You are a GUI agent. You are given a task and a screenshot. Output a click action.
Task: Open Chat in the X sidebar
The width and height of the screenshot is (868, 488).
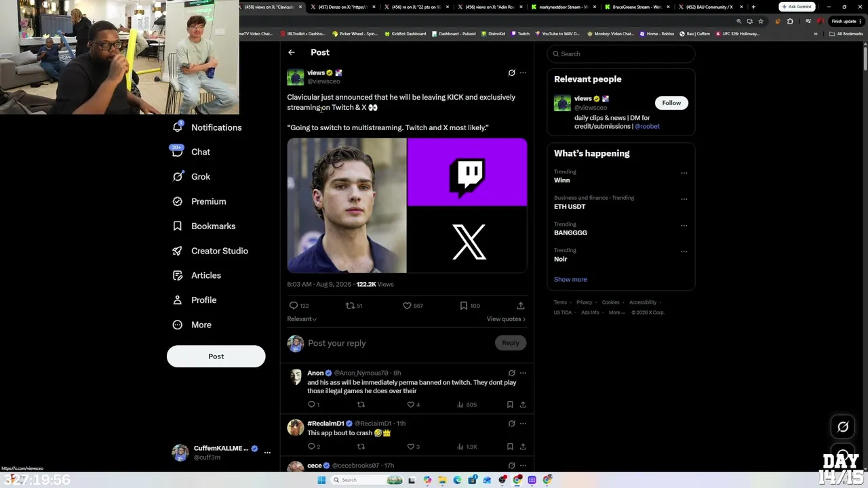click(191, 152)
